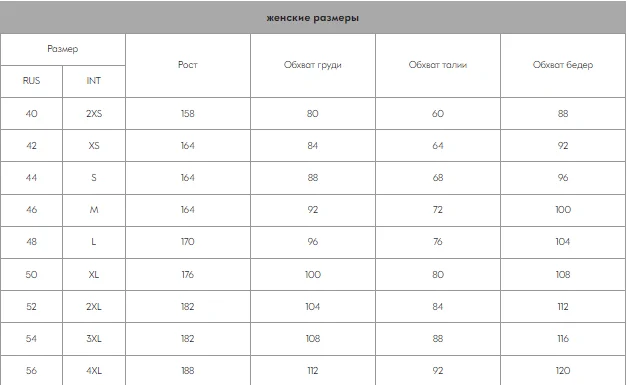The width and height of the screenshot is (627, 385).
Task: Select height value 170 cell
Action: point(188,242)
